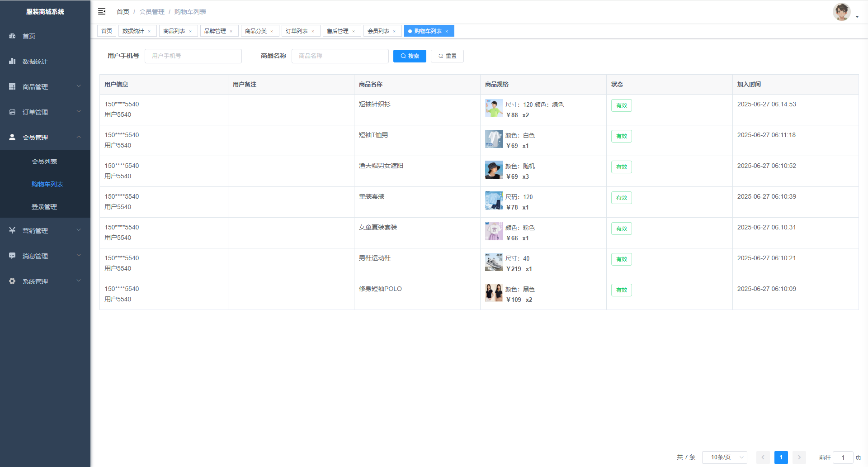Click the dashboard icon beside 首页 in sidebar
The width and height of the screenshot is (868, 467).
(12, 36)
